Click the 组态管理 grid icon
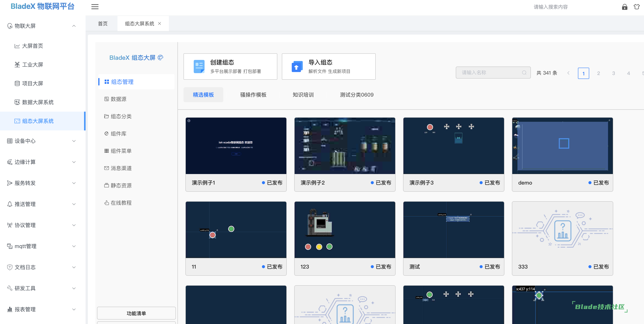The image size is (644, 324). click(107, 82)
